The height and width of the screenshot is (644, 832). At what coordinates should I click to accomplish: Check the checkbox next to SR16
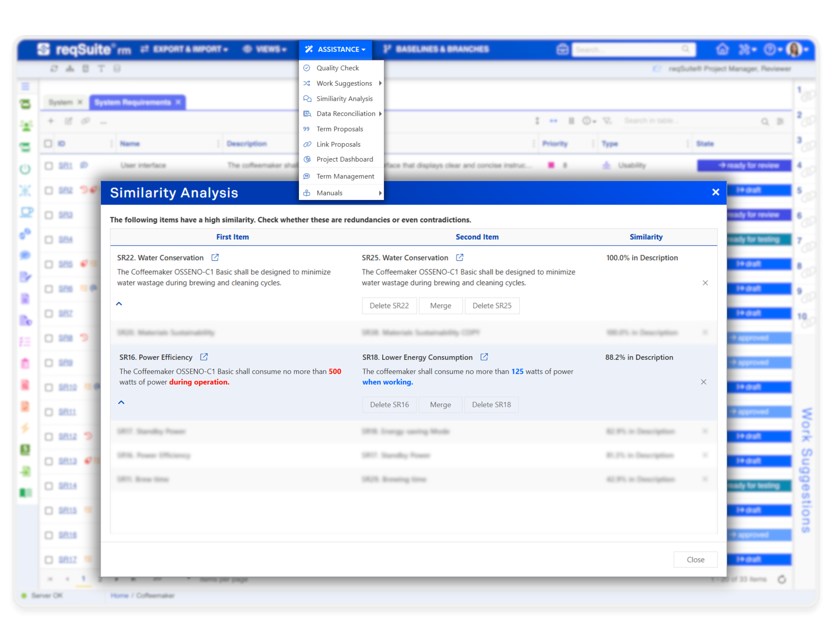click(48, 535)
